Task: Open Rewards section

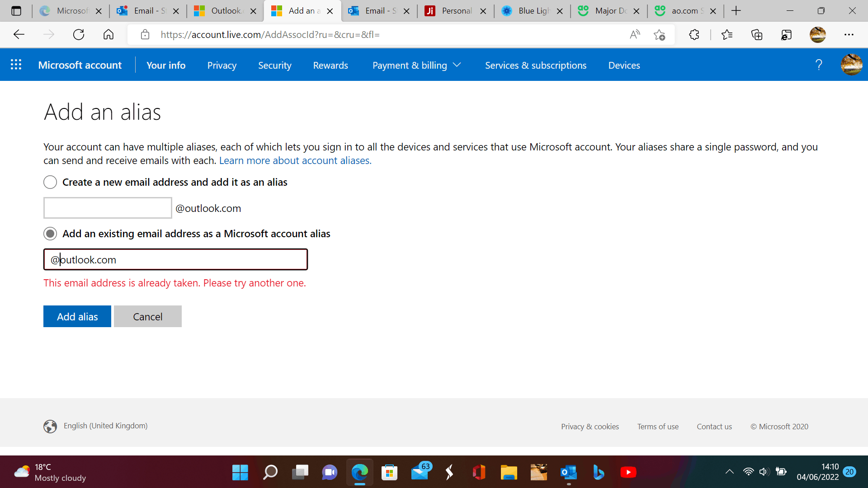Action: (x=330, y=65)
